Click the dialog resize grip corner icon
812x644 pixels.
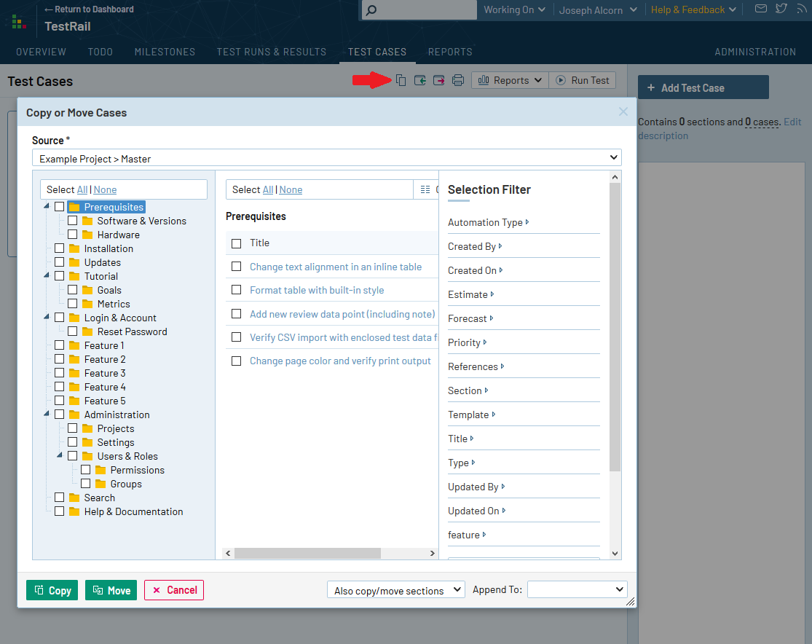(x=630, y=602)
